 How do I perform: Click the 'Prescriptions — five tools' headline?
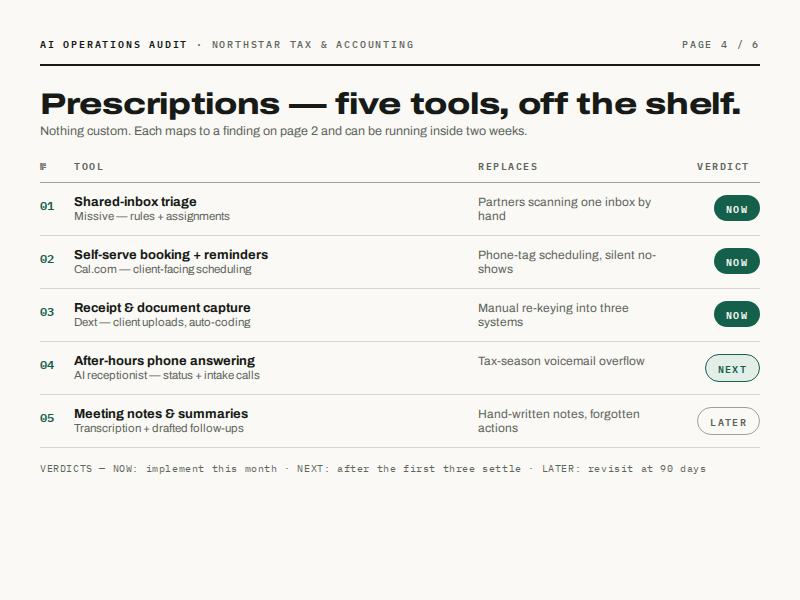390,104
